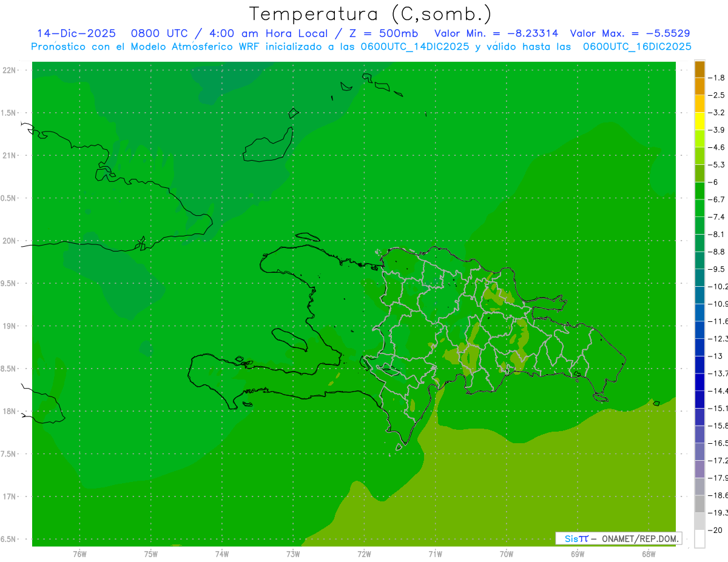The width and height of the screenshot is (728, 562).
Task: Click the '75W' longitude label
Action: pyautogui.click(x=150, y=554)
